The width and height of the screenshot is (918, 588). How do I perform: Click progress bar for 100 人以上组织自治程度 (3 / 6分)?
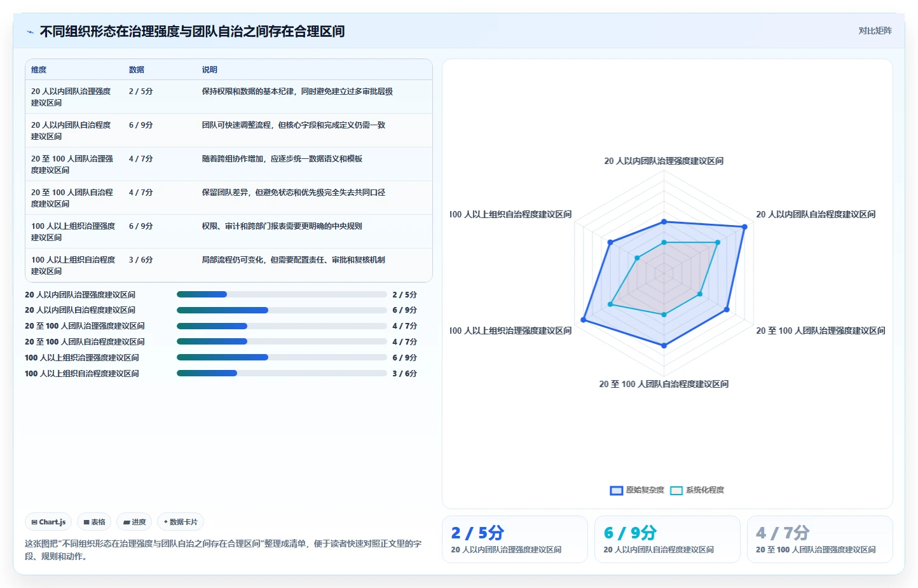pyautogui.click(x=282, y=373)
